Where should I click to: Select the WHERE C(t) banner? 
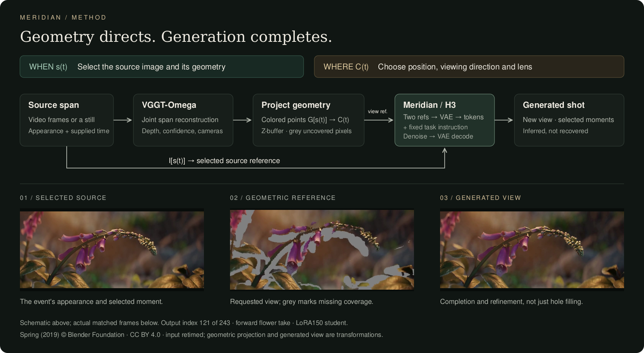pyautogui.click(x=469, y=67)
